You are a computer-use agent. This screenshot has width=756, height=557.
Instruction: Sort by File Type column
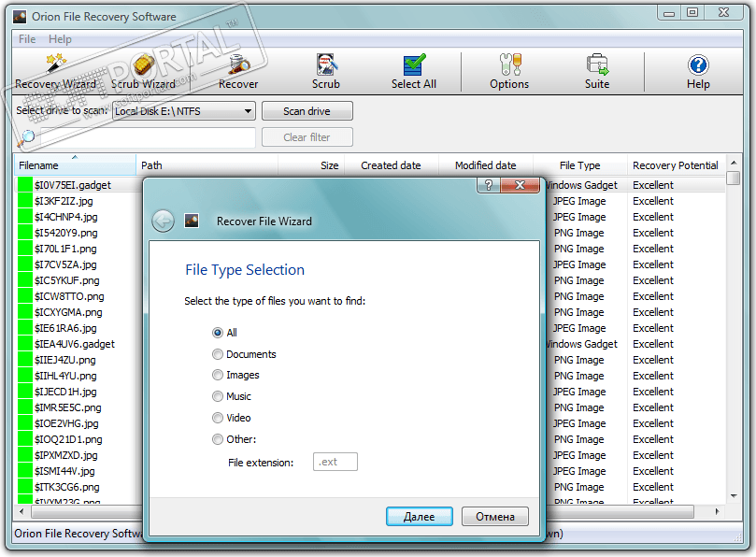click(x=580, y=165)
